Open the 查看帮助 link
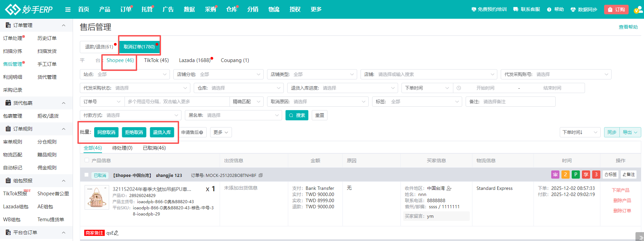644x241 pixels. click(x=628, y=27)
